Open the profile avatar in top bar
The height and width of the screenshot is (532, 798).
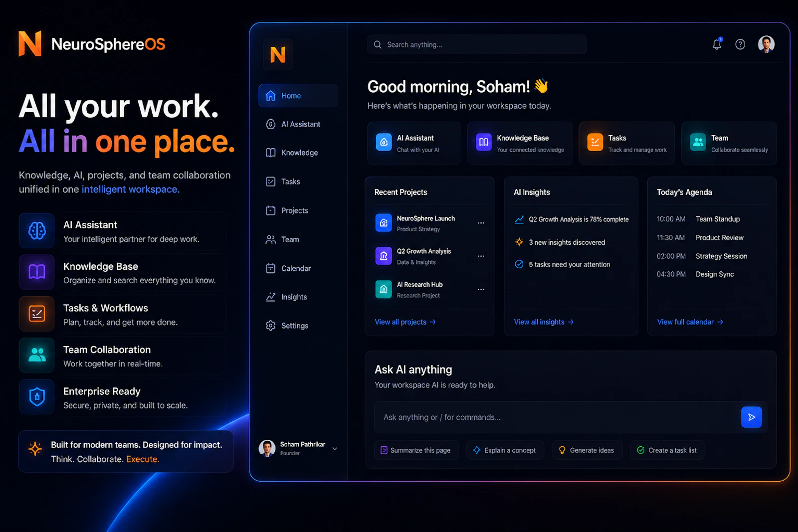click(766, 44)
